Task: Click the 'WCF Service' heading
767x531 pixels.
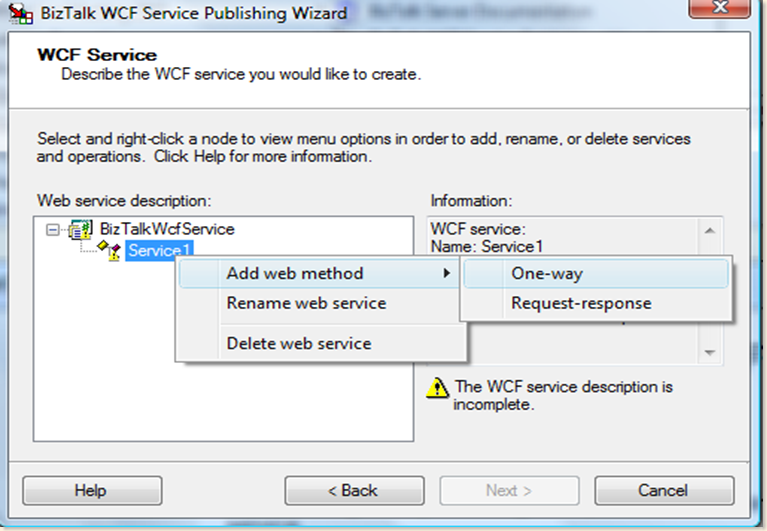Action: click(97, 55)
